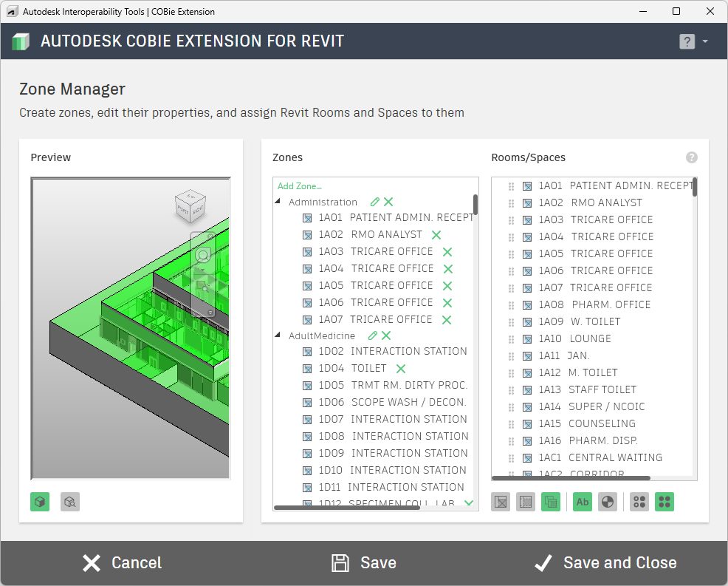The height and width of the screenshot is (586, 728).
Task: Click the floppy disk Save icon
Action: tap(340, 563)
